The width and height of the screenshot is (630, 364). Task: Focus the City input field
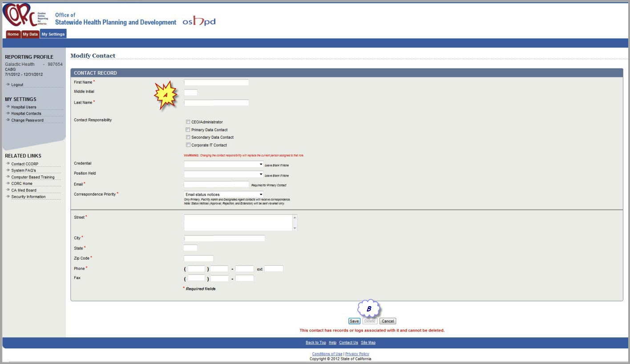pyautogui.click(x=224, y=238)
